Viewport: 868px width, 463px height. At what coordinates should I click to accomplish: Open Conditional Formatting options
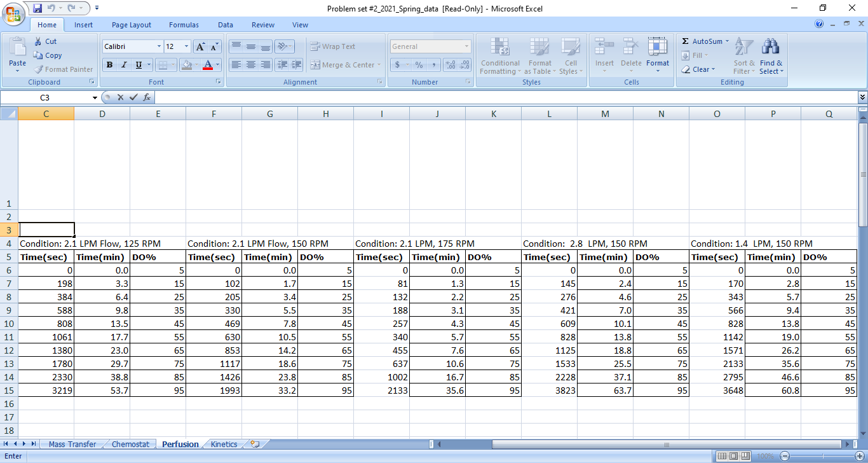(x=500, y=56)
